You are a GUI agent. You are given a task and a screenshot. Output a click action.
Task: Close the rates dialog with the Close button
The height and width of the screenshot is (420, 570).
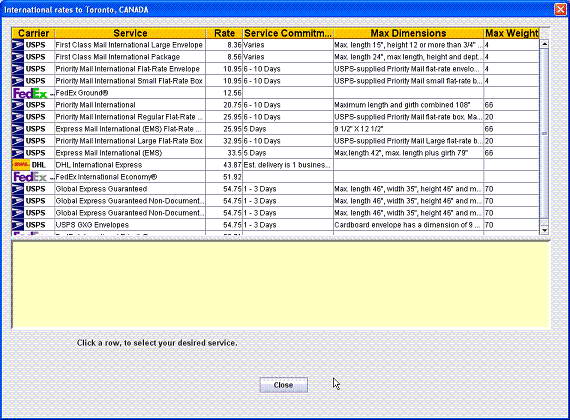coord(284,385)
